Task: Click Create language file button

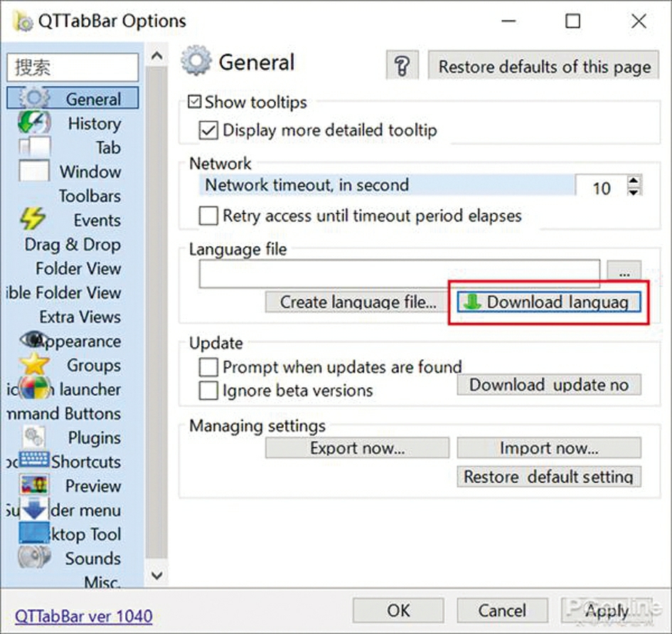Action: 357,302
